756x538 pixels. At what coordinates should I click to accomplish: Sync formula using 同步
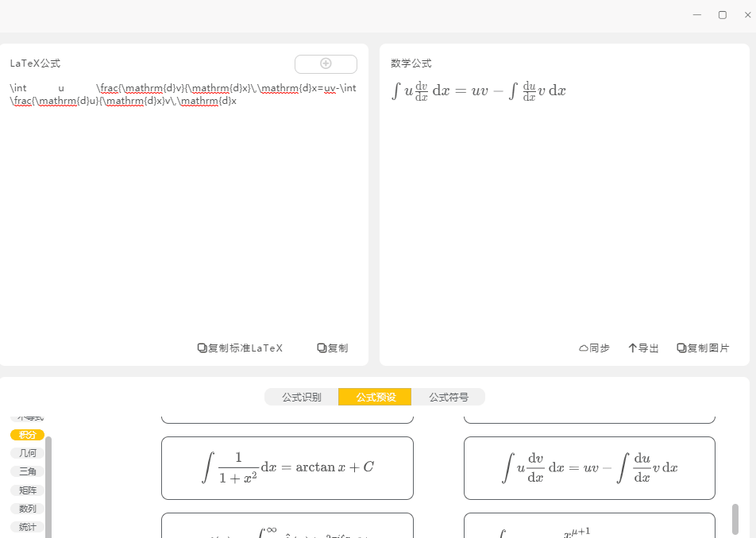click(x=595, y=348)
